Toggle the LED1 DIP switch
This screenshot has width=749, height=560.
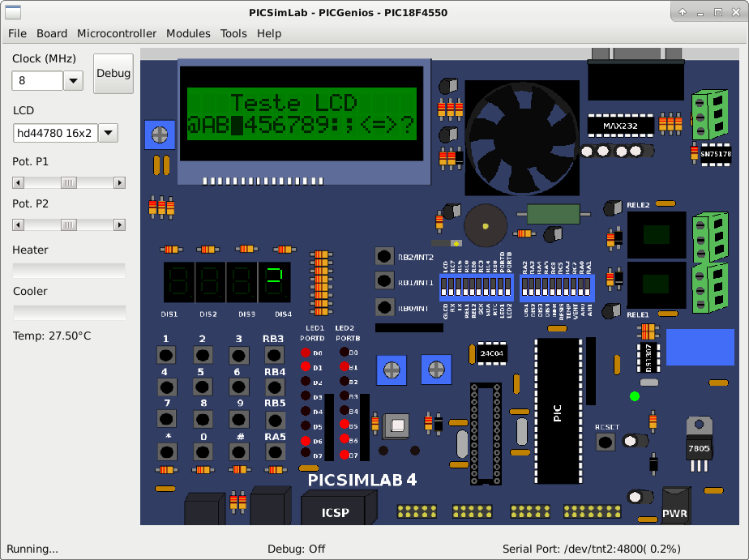click(501, 287)
